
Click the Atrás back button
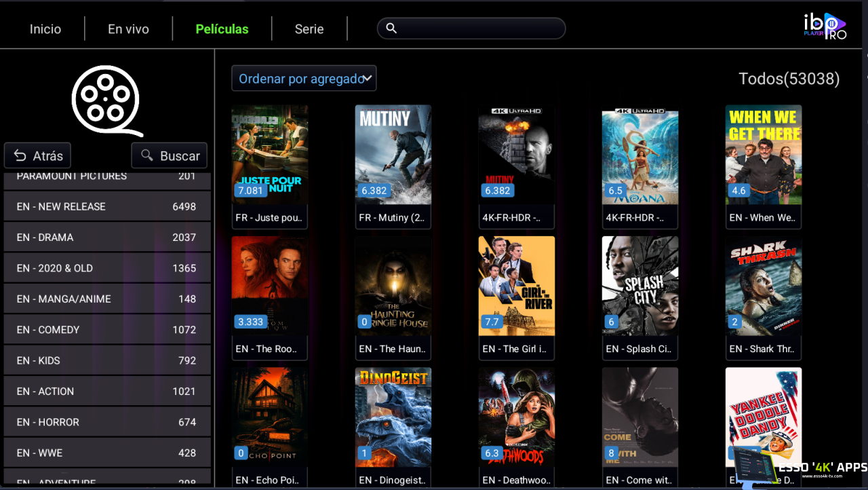(x=37, y=155)
